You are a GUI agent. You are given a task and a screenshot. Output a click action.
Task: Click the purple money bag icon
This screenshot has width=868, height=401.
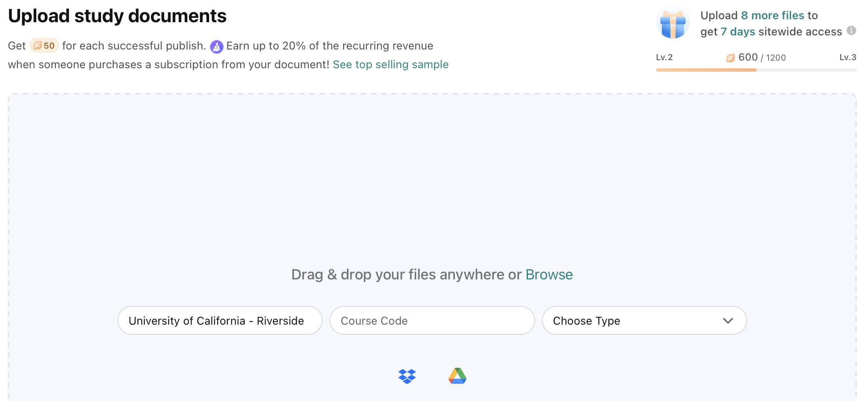click(x=217, y=46)
